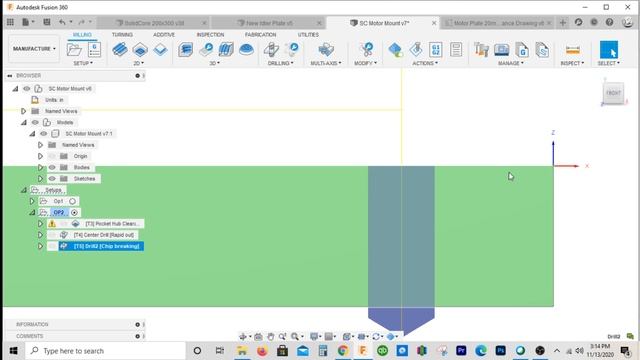Open the Machine Library icon
Viewport: 640px width, 360px height.
pyautogui.click(x=502, y=50)
